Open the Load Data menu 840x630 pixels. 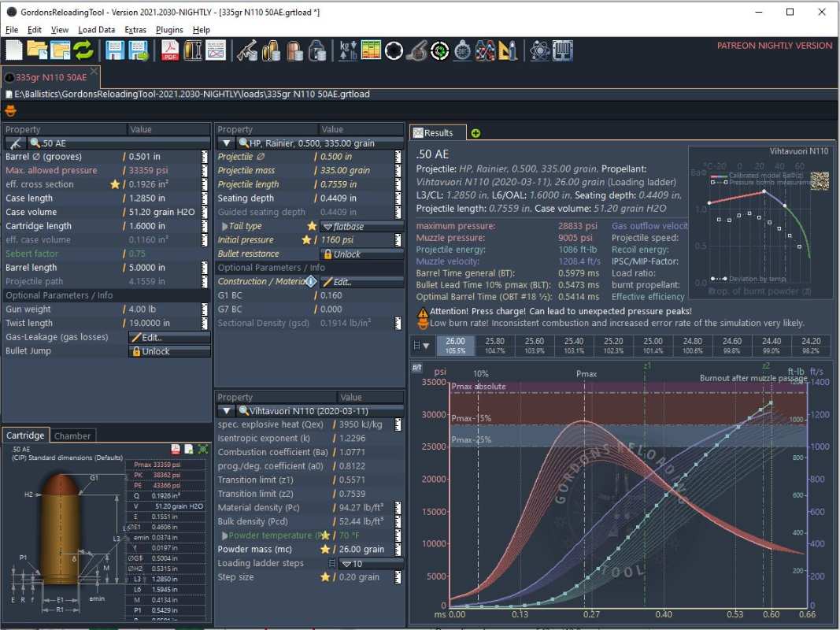[96, 29]
